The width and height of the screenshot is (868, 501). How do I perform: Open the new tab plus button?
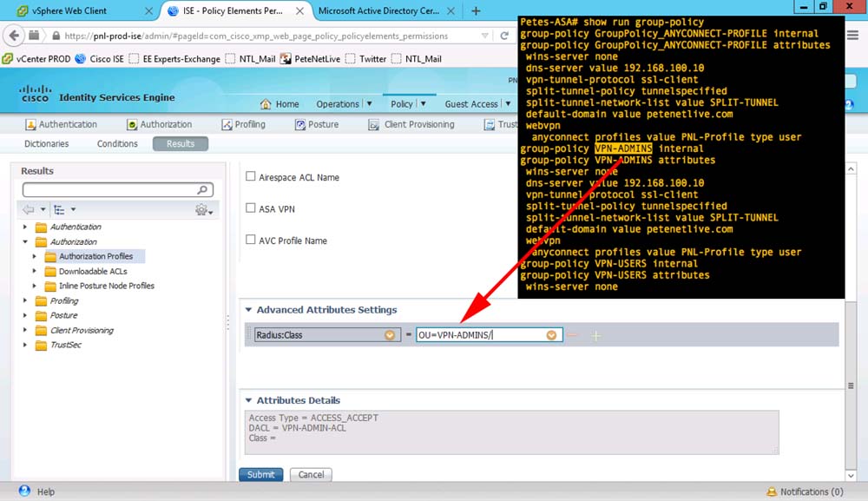476,10
